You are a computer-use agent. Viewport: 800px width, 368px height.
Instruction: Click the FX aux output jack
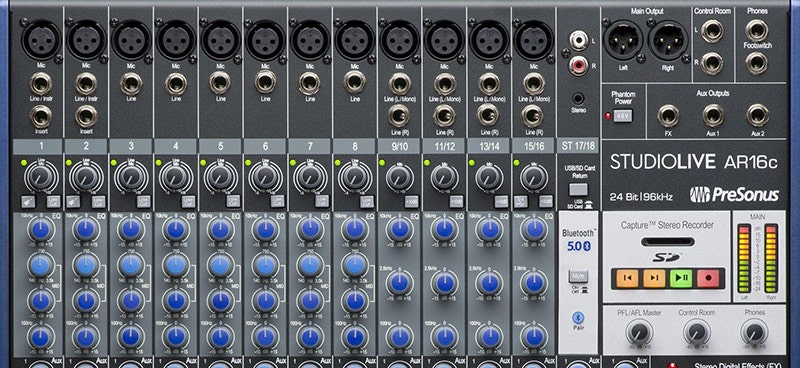[668, 115]
